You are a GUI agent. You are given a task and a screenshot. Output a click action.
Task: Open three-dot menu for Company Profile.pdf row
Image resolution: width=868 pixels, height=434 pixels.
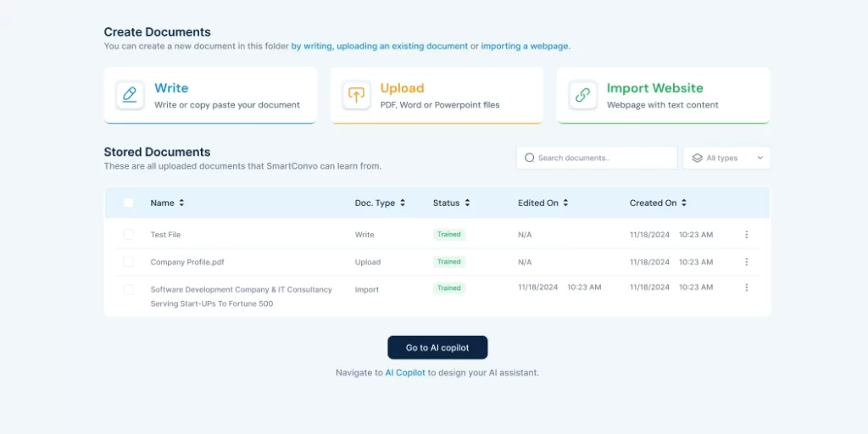click(746, 262)
